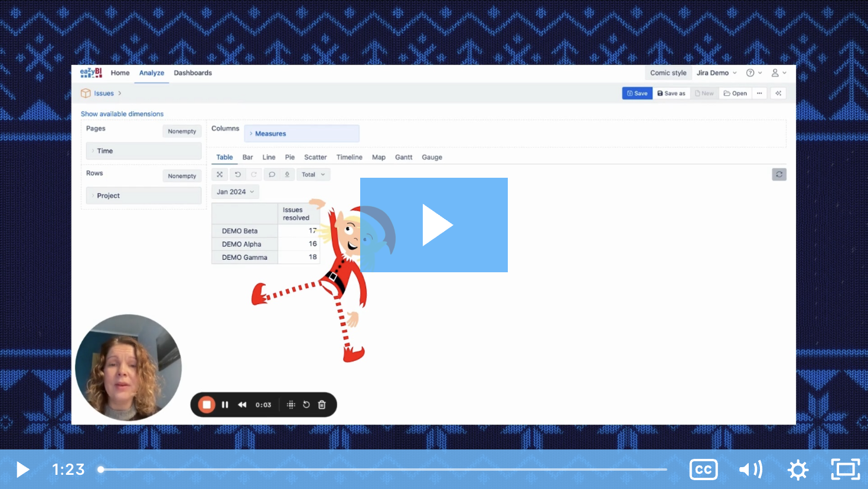Image resolution: width=868 pixels, height=489 pixels.
Task: Click the small play icon in the video control bar
Action: pos(22,470)
